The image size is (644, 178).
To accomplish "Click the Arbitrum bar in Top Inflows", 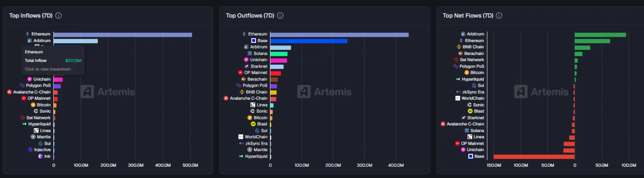I will coord(75,41).
